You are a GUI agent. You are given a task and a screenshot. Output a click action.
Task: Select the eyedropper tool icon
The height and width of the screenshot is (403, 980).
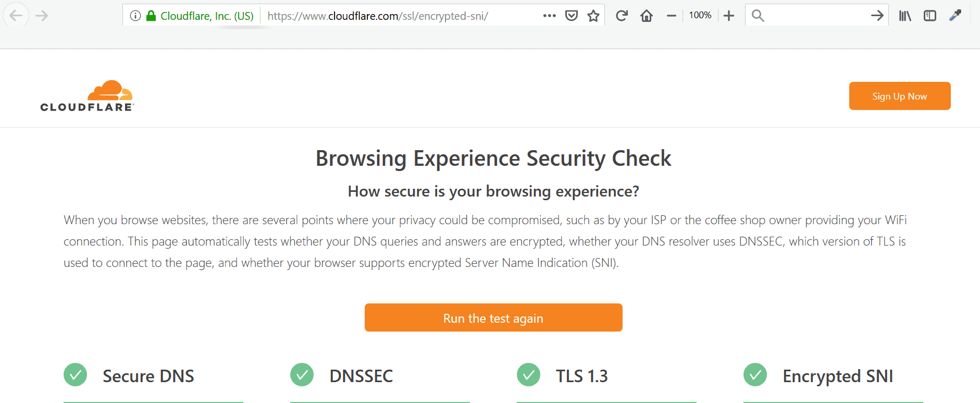(955, 16)
